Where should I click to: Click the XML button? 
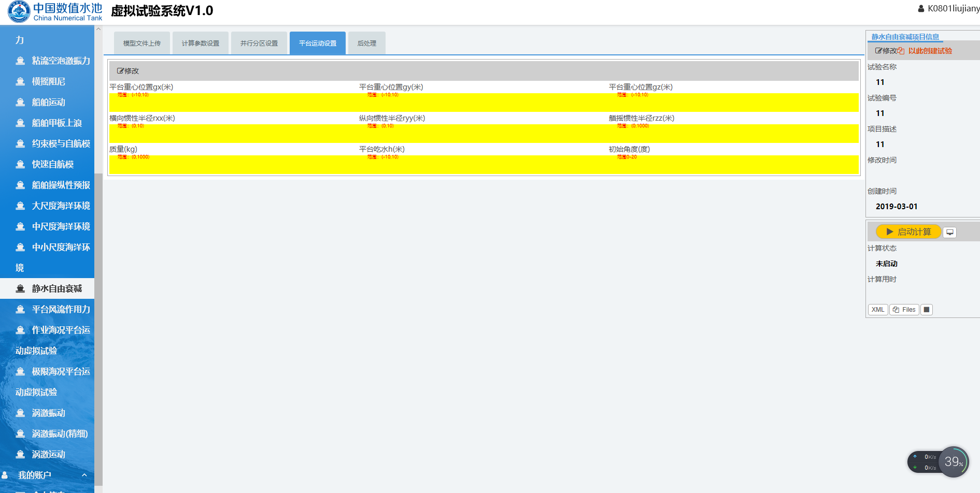(878, 310)
